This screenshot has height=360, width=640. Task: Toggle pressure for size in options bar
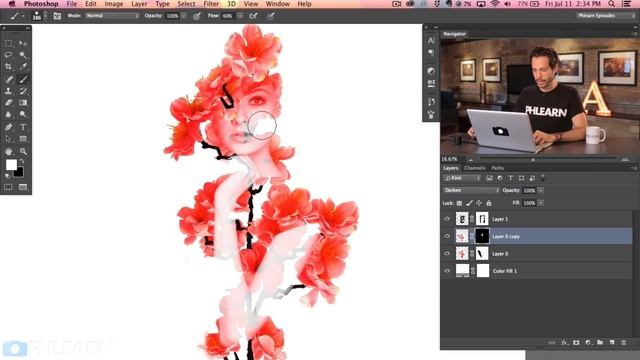tap(271, 16)
